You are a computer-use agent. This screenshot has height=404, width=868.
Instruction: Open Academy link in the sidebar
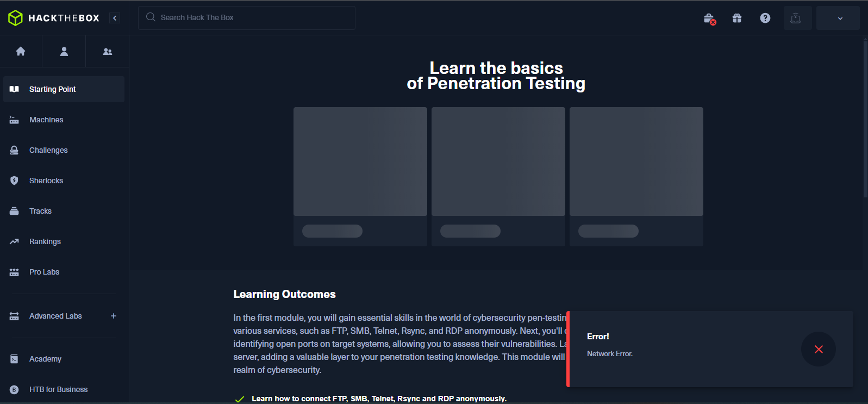[x=64, y=359]
